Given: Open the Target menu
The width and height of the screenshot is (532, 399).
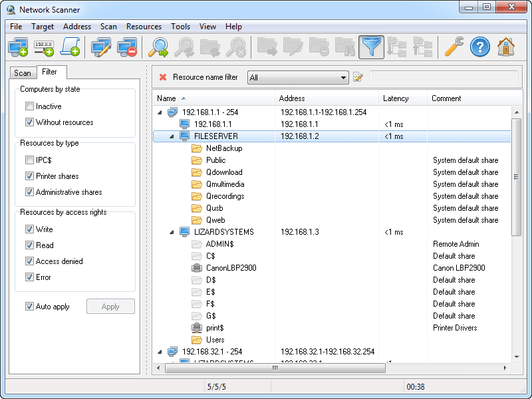Looking at the screenshot, I should [43, 27].
